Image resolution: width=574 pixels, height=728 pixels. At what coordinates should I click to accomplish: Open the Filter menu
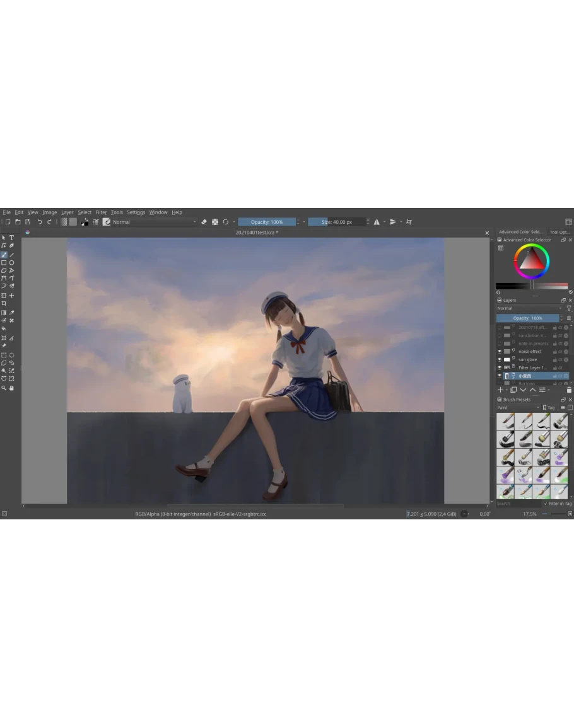pyautogui.click(x=101, y=212)
